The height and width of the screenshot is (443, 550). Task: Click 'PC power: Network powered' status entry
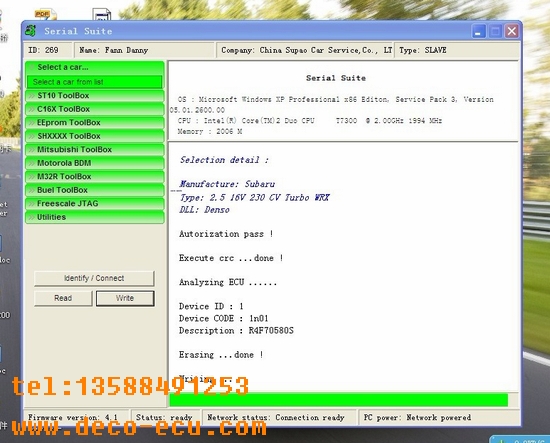click(x=438, y=417)
